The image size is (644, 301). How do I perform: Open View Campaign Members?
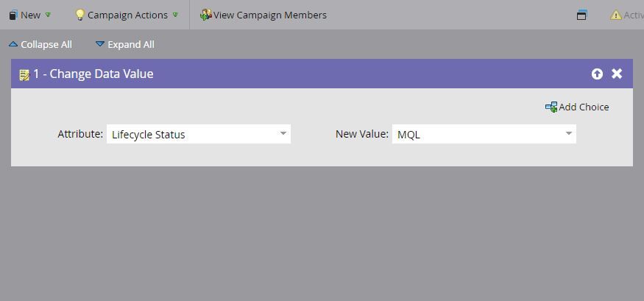point(269,15)
